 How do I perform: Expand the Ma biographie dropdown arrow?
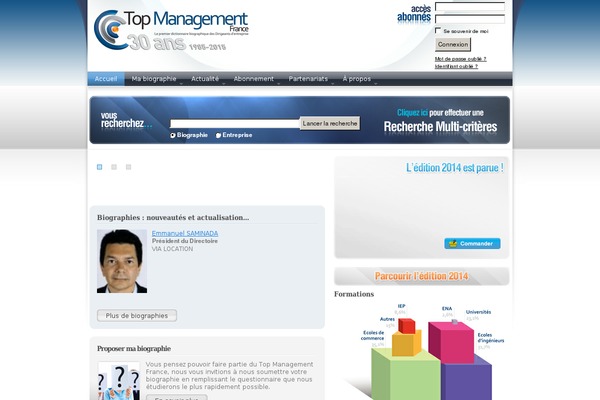pos(181,83)
